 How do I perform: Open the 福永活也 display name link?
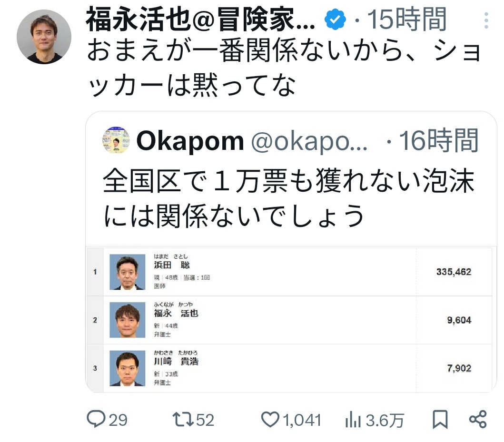[200, 20]
